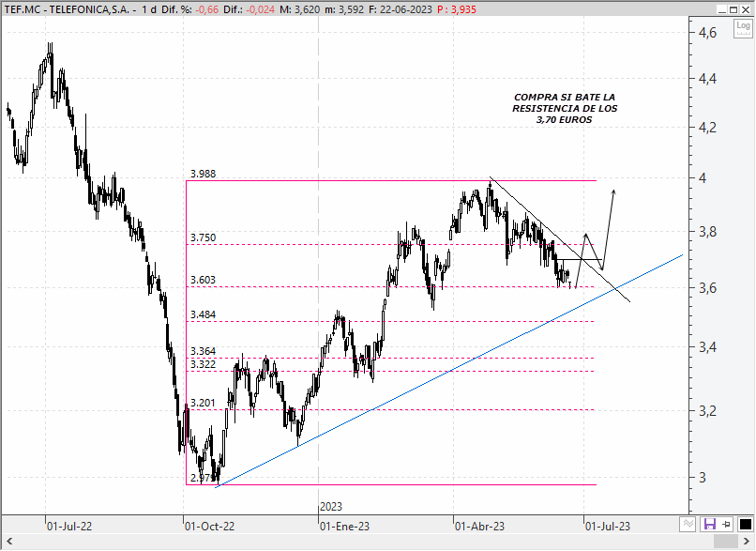This screenshot has height=551, width=756.
Task: Click the 4,2 price axis label
Action: (708, 128)
